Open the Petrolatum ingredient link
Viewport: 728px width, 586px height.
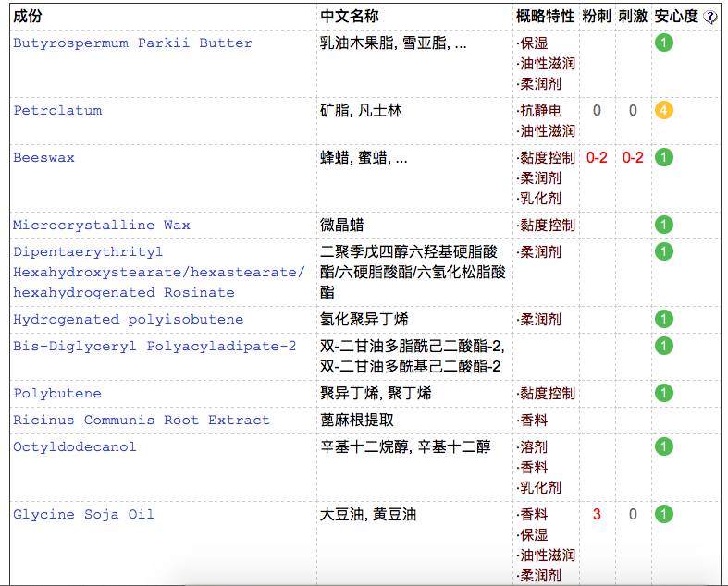[x=57, y=110]
